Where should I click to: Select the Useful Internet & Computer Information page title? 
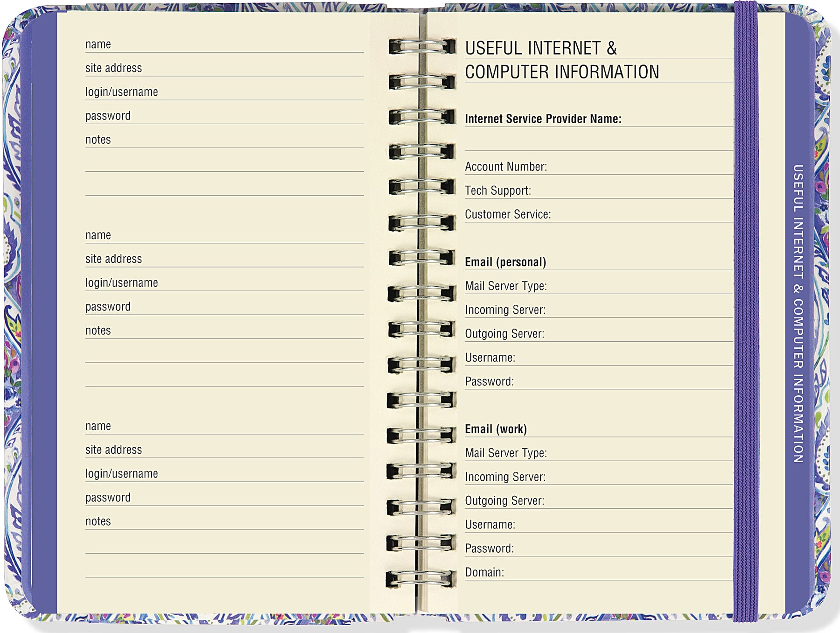(561, 60)
